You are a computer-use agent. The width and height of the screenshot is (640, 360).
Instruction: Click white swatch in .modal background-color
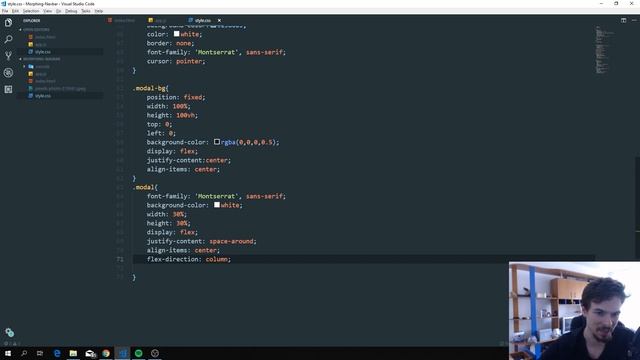217,204
